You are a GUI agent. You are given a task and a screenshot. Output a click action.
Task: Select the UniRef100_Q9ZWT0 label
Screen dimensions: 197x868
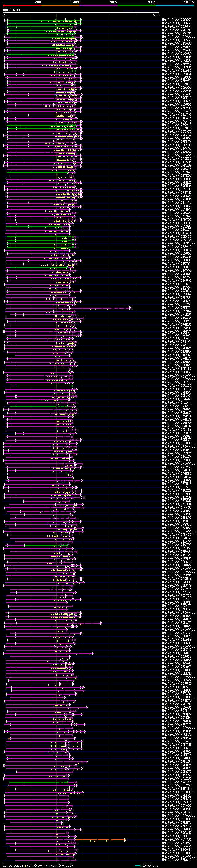click(177, 84)
